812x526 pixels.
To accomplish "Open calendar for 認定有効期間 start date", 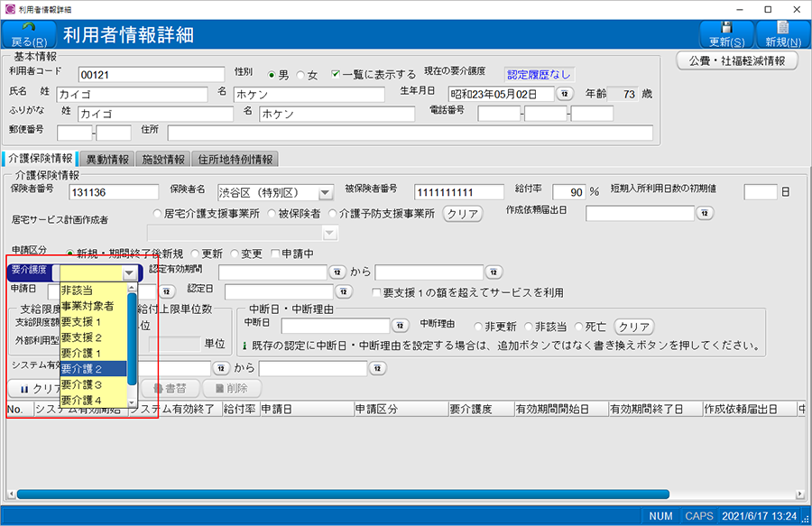I will coord(337,272).
